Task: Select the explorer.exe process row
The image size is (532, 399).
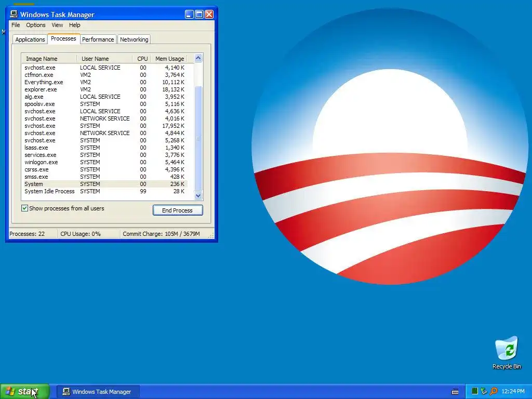Action: pos(104,89)
